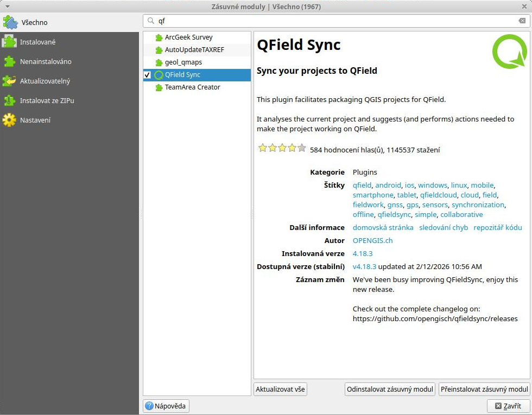Click the Instalované plugin icon

pyautogui.click(x=9, y=42)
